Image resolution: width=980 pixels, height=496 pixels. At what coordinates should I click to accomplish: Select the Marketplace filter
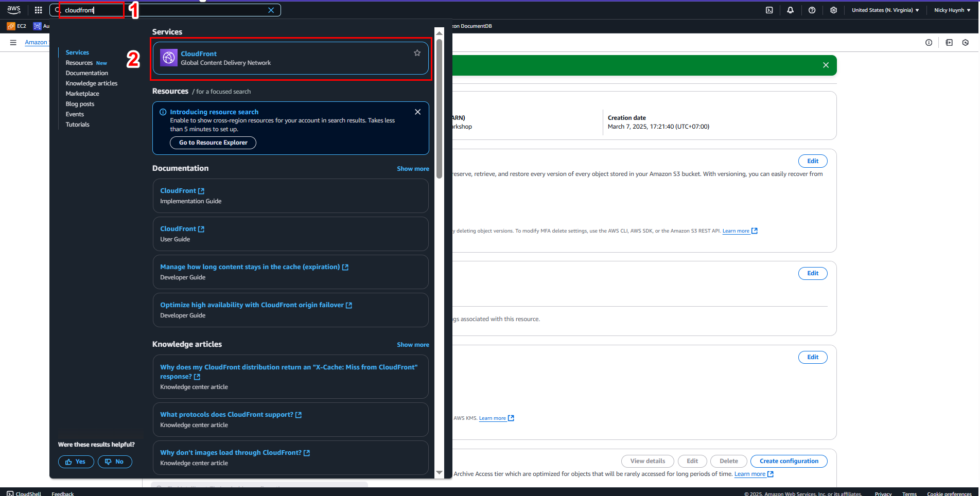pyautogui.click(x=82, y=94)
